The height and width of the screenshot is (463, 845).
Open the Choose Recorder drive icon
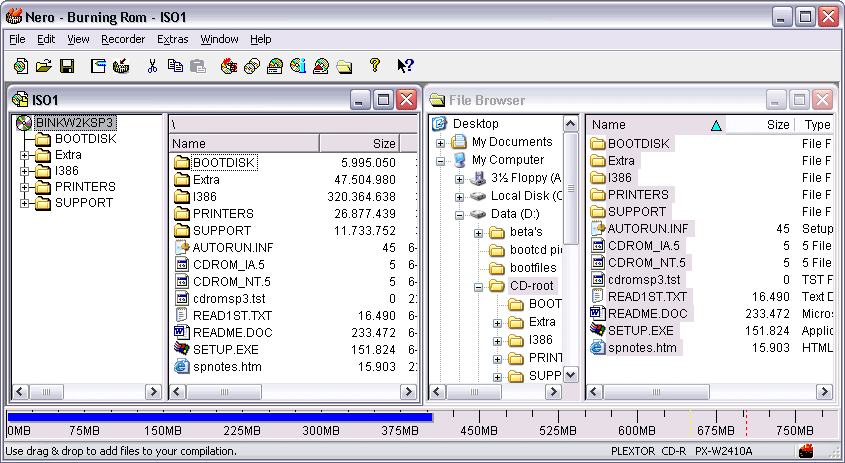coord(275,66)
